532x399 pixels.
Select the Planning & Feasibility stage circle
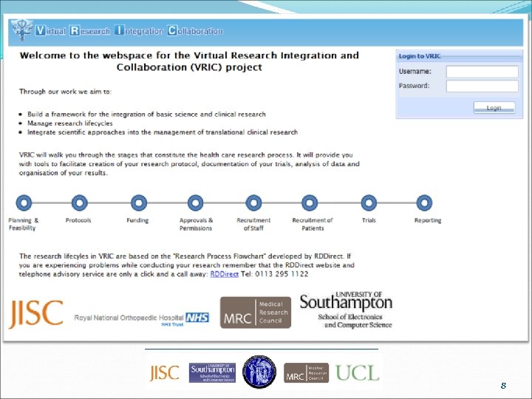pos(24,203)
